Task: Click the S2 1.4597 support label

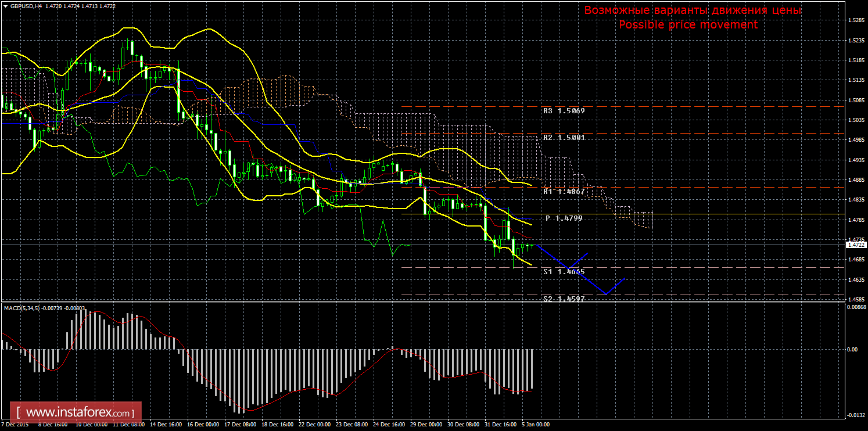Action: click(564, 298)
